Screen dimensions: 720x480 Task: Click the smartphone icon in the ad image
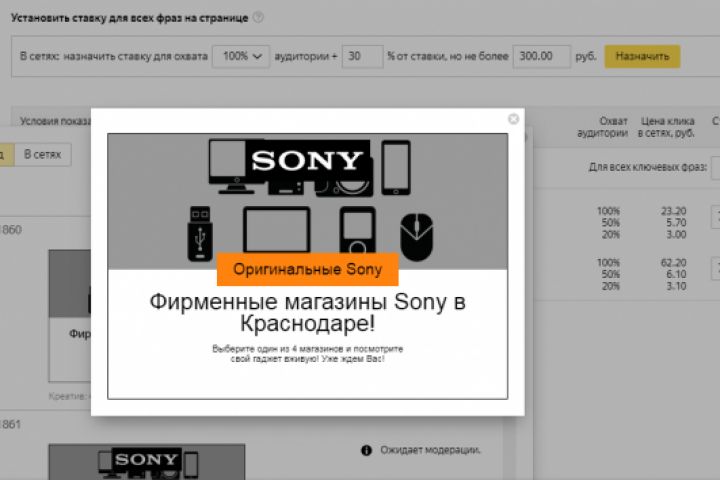(396, 168)
